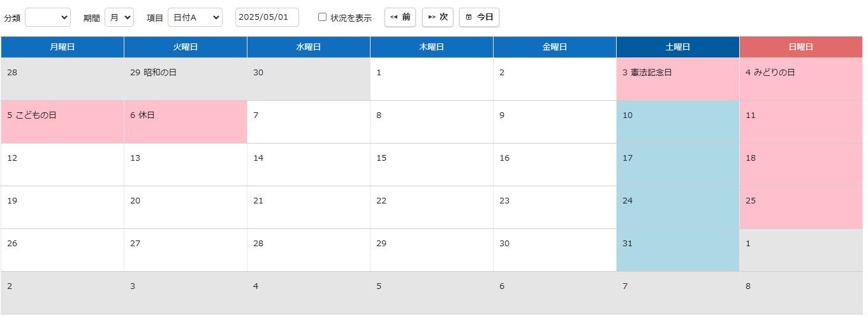868x317 pixels.
Task: Select the May 20 cell
Action: click(186, 207)
